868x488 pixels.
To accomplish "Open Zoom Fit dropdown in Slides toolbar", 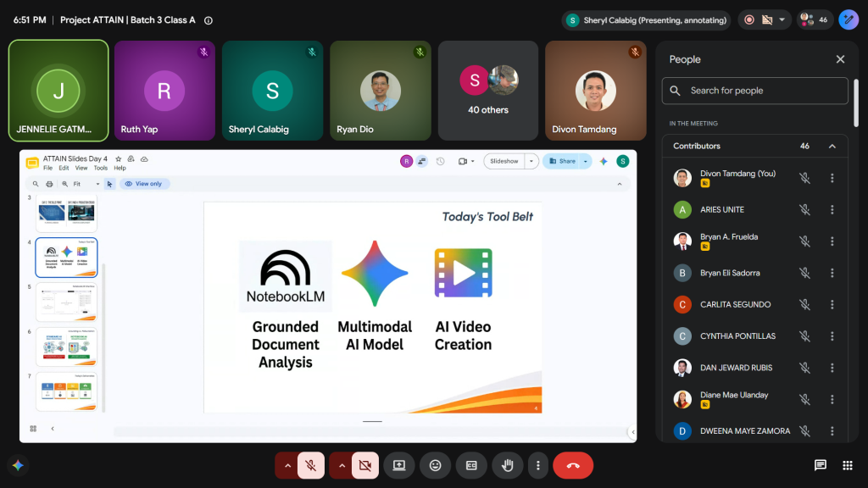I will pyautogui.click(x=86, y=184).
